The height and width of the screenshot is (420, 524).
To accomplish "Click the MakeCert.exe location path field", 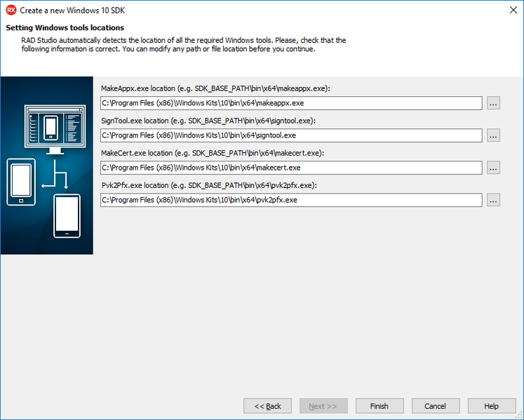I will (x=291, y=168).
